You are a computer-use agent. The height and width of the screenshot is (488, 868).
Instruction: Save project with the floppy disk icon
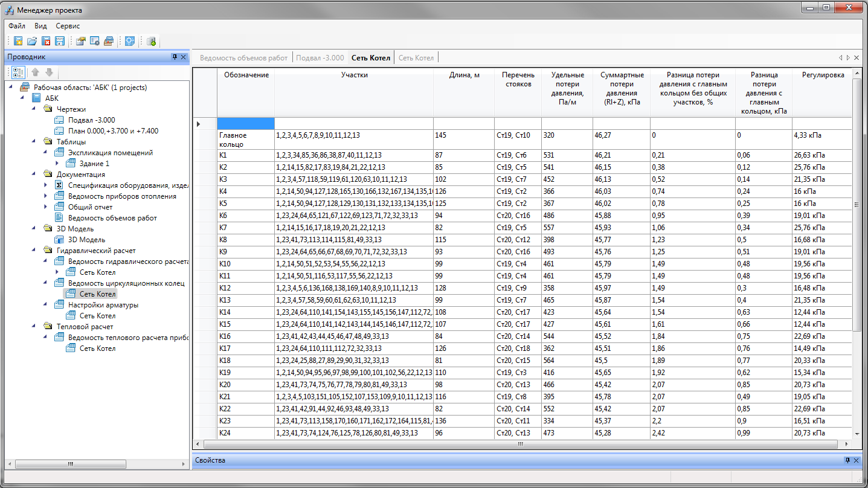click(60, 41)
